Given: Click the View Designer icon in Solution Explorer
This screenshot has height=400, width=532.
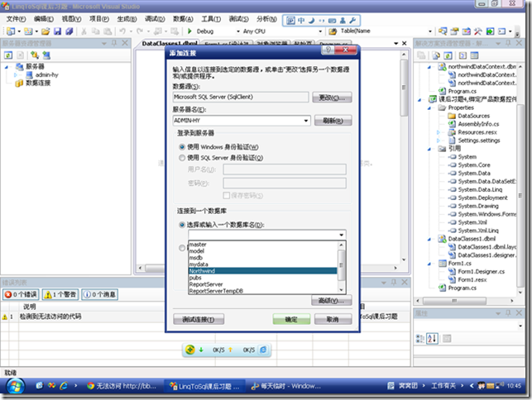Looking at the screenshot, I should point(474,55).
